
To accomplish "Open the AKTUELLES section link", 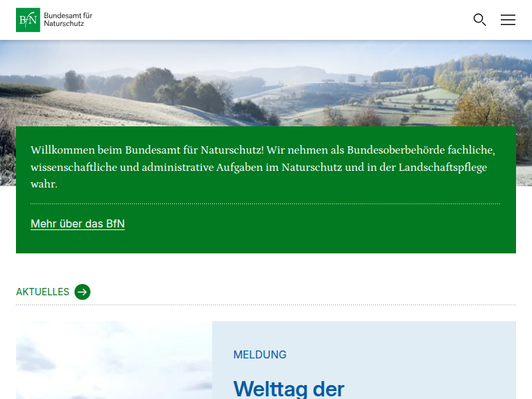I will point(43,292).
